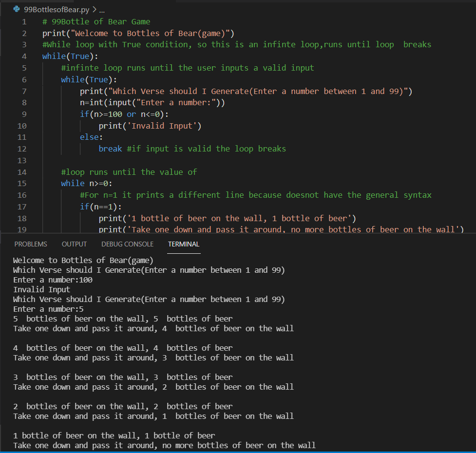The image size is (476, 453).
Task: Open the OUTPUT panel tab
Action: tap(74, 244)
